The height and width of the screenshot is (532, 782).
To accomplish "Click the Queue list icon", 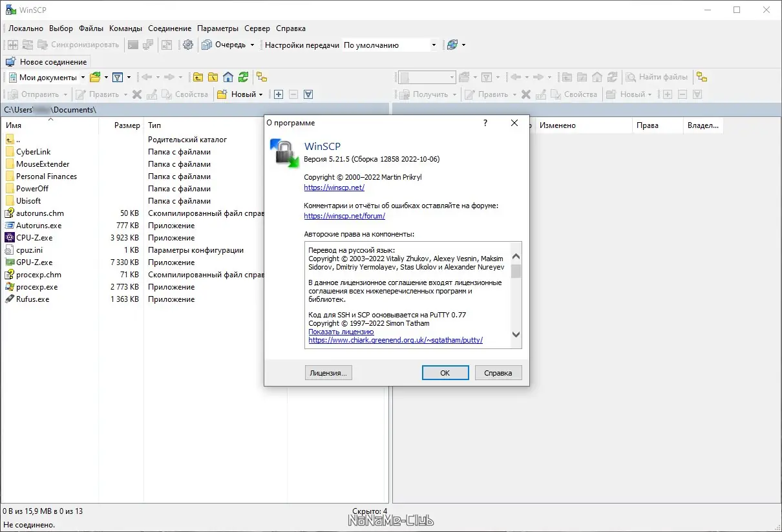I will click(x=207, y=45).
